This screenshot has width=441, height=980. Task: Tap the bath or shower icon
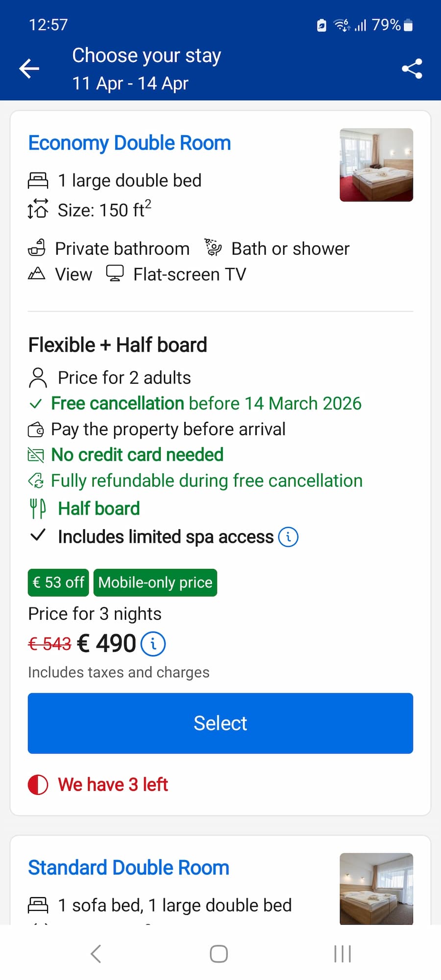[213, 248]
